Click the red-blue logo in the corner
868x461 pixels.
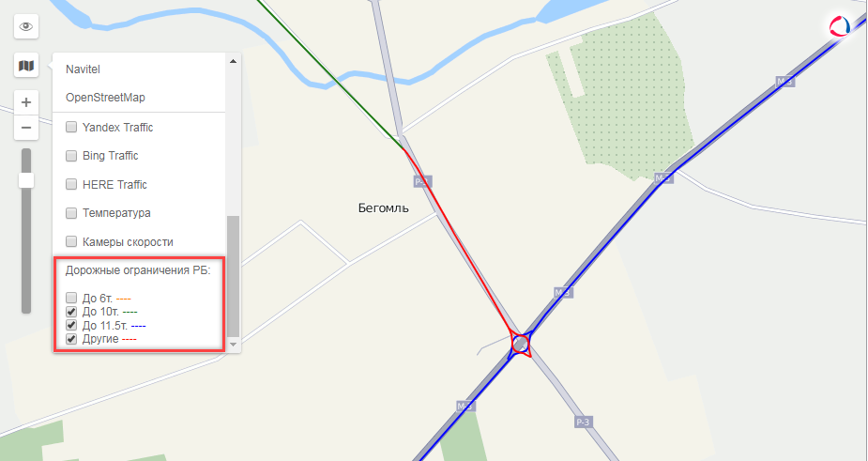pos(840,26)
